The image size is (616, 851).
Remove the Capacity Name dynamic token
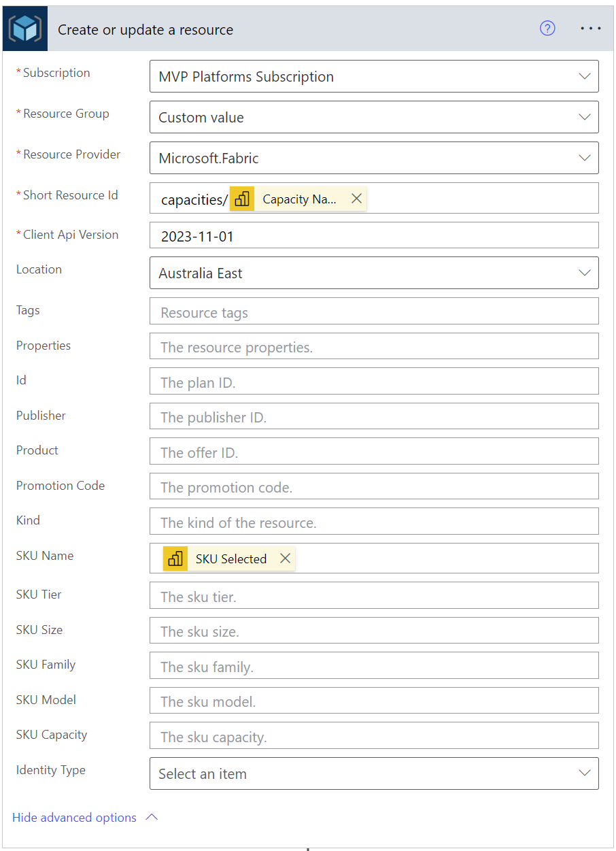(x=356, y=199)
